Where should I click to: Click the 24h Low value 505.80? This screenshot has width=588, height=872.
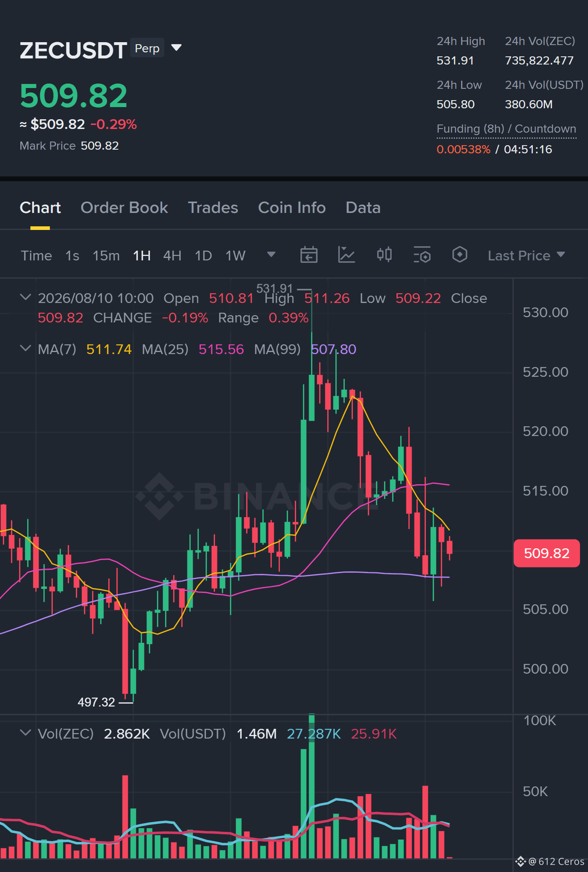455,105
